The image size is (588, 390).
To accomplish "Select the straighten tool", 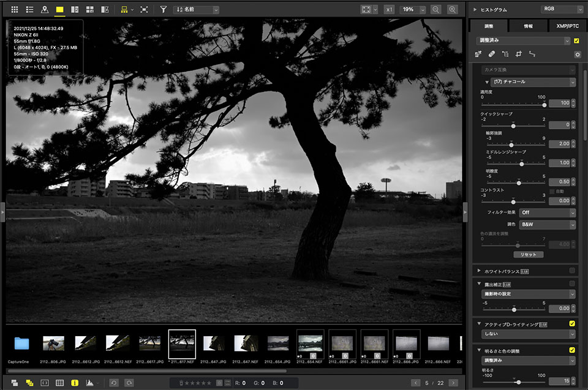I will point(532,54).
